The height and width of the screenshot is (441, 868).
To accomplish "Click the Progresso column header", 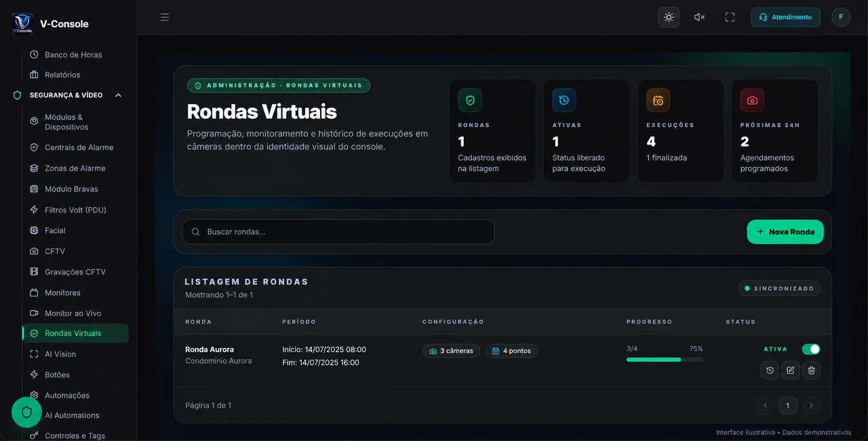I will click(x=649, y=322).
